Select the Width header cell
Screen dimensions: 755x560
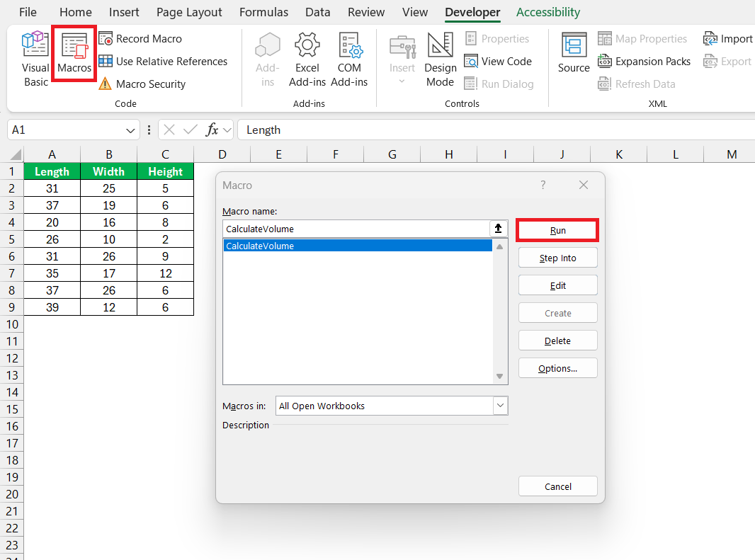click(x=109, y=171)
